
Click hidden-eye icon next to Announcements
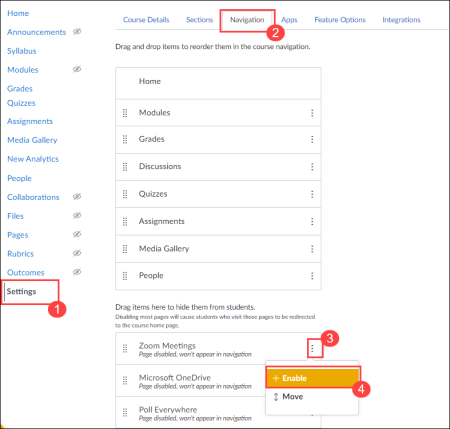(77, 32)
